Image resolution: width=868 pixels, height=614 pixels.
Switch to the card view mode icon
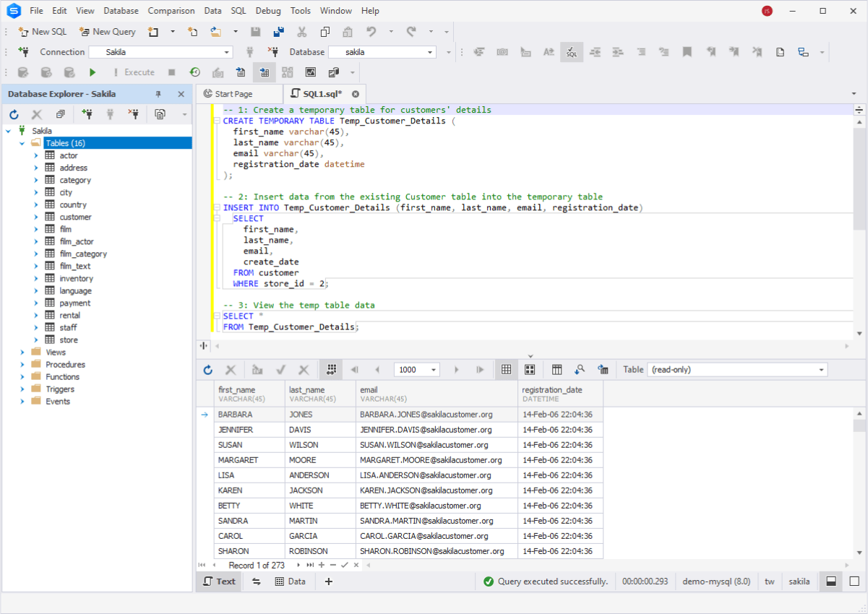coord(530,369)
